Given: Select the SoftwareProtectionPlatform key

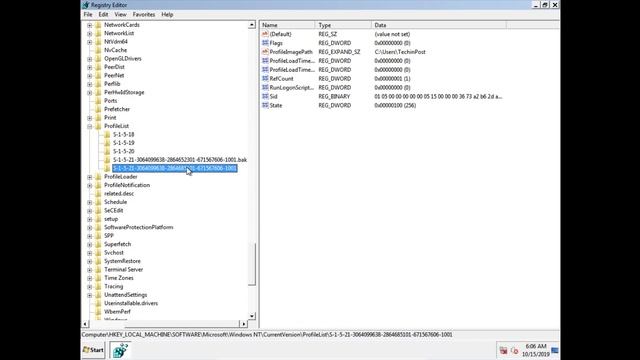Looking at the screenshot, I should (138, 227).
